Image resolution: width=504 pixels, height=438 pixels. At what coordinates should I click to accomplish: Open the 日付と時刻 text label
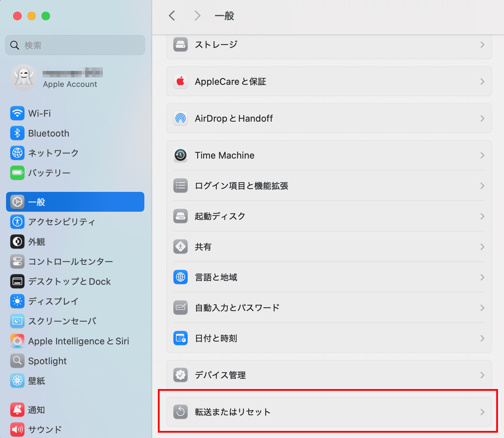pyautogui.click(x=216, y=338)
